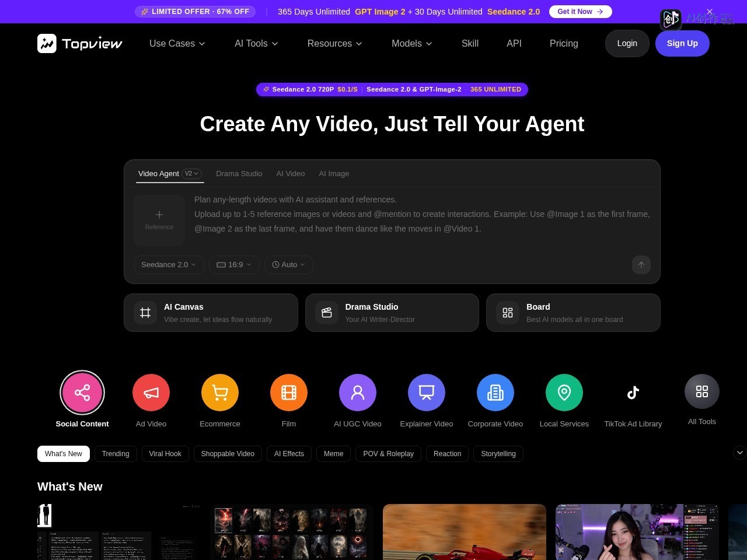Click the Drama Studio clapperboard icon
The width and height of the screenshot is (747, 560).
click(x=327, y=313)
